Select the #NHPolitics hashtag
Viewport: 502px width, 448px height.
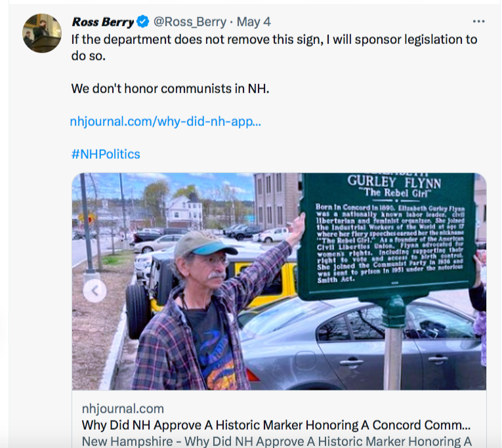pos(106,154)
